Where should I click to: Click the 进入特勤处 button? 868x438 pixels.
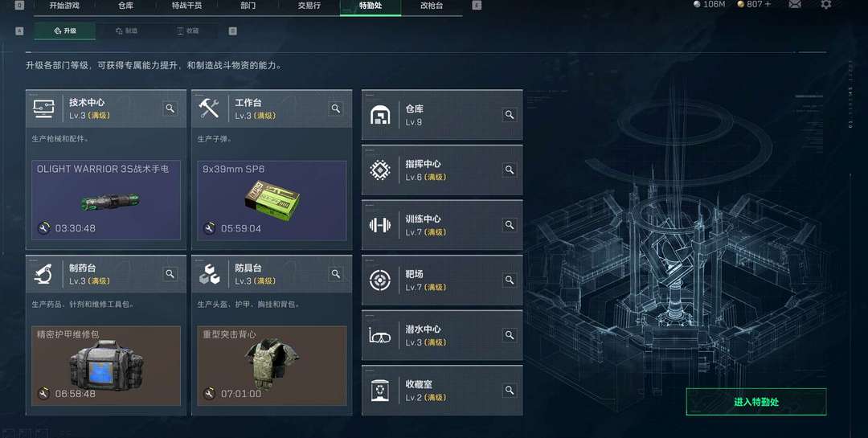click(x=756, y=402)
